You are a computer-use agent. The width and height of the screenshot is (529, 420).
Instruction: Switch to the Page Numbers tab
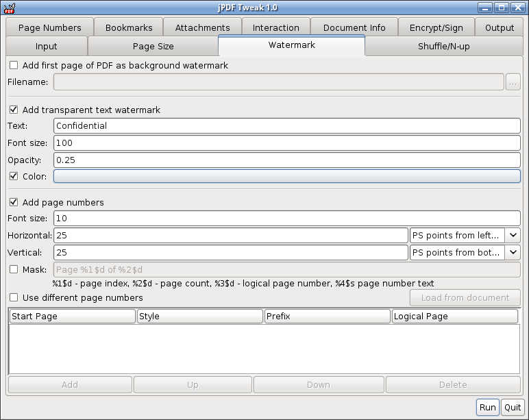(49, 27)
